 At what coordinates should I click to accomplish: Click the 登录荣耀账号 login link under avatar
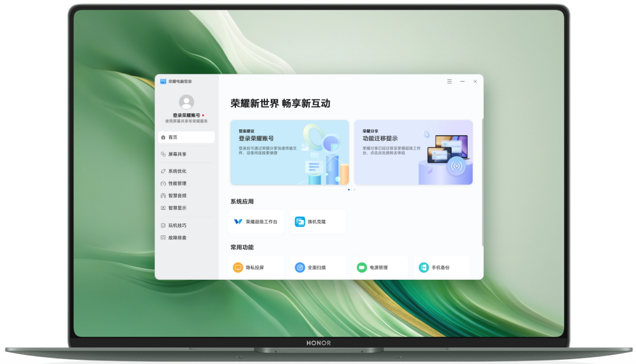[186, 115]
